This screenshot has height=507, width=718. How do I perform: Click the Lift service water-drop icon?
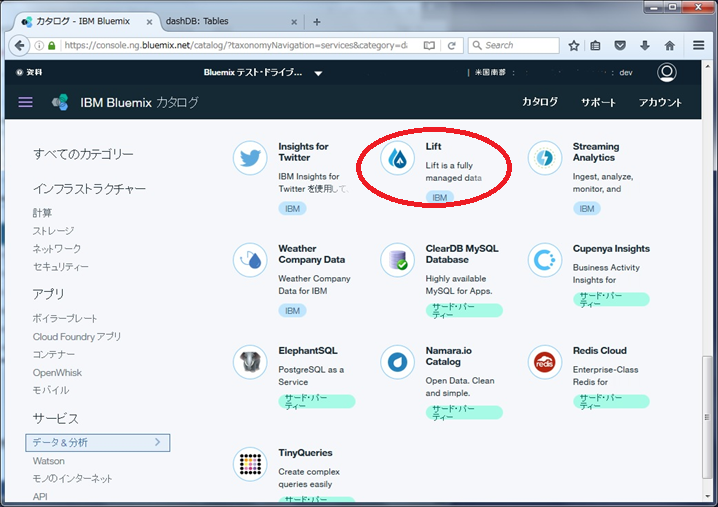398,158
